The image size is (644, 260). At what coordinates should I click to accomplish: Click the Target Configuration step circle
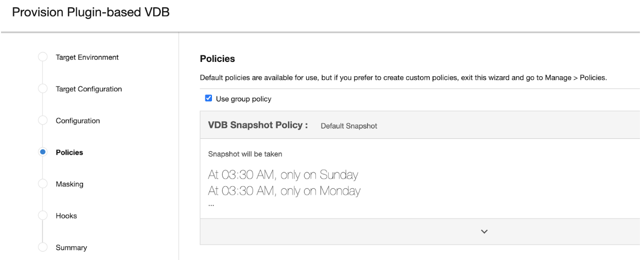coord(43,89)
